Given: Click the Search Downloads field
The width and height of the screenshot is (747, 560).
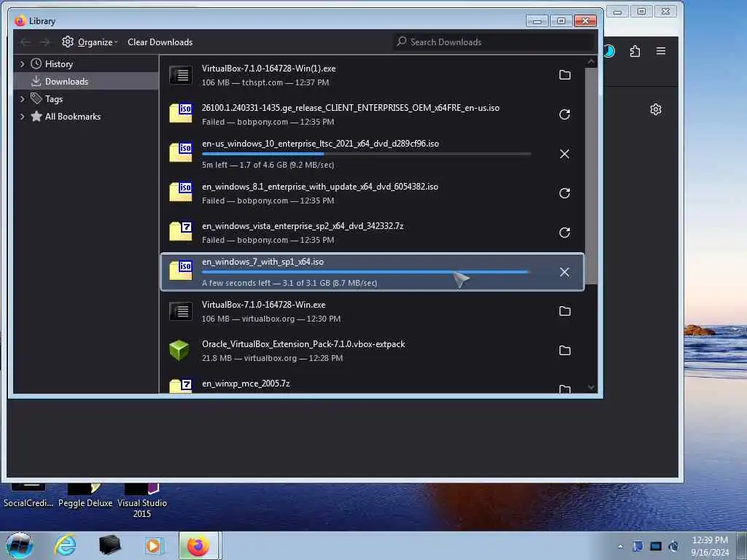Looking at the screenshot, I should (494, 42).
